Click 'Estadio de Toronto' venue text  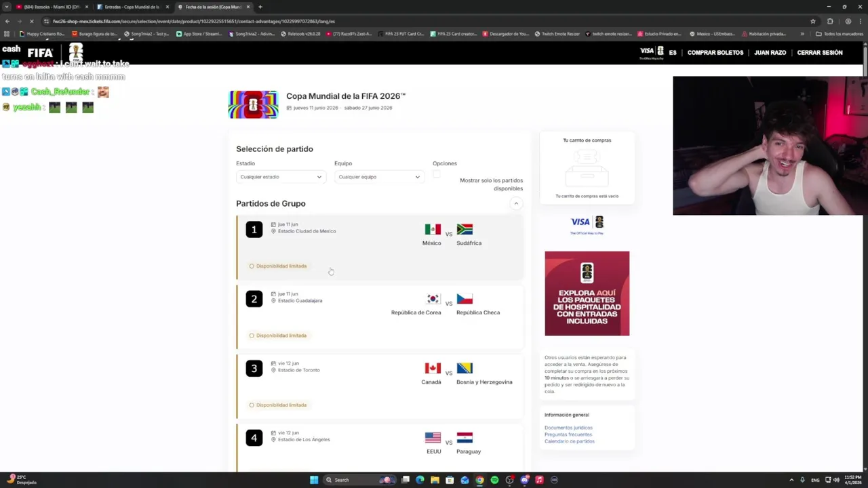(298, 370)
